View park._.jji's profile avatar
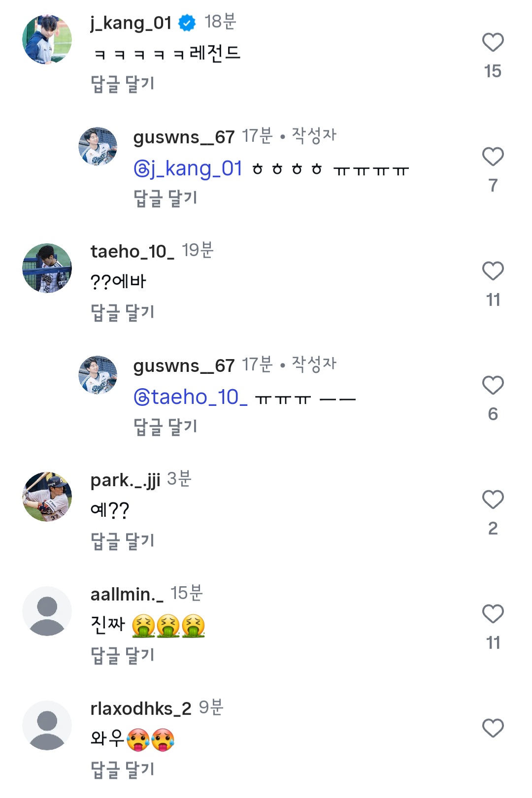532x798 pixels. click(x=47, y=497)
